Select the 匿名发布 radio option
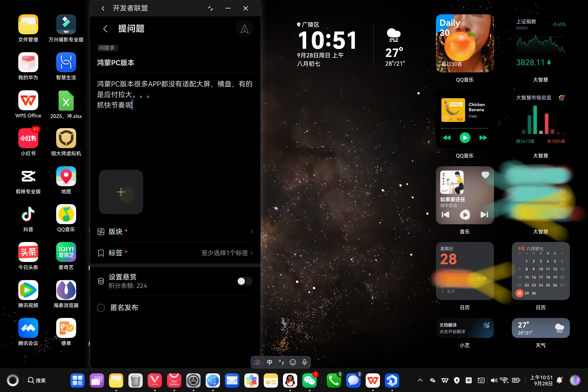Image resolution: width=588 pixels, height=392 pixels. (x=101, y=308)
